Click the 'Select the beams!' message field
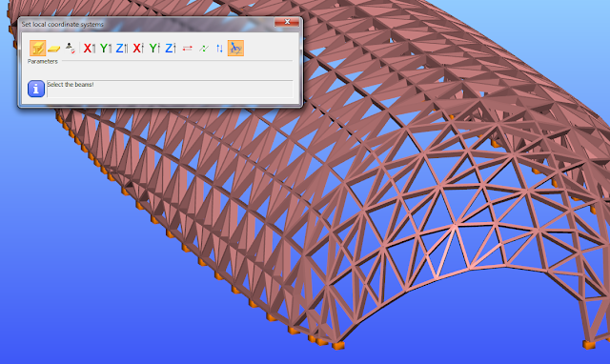This screenshot has width=610, height=364. click(x=170, y=89)
